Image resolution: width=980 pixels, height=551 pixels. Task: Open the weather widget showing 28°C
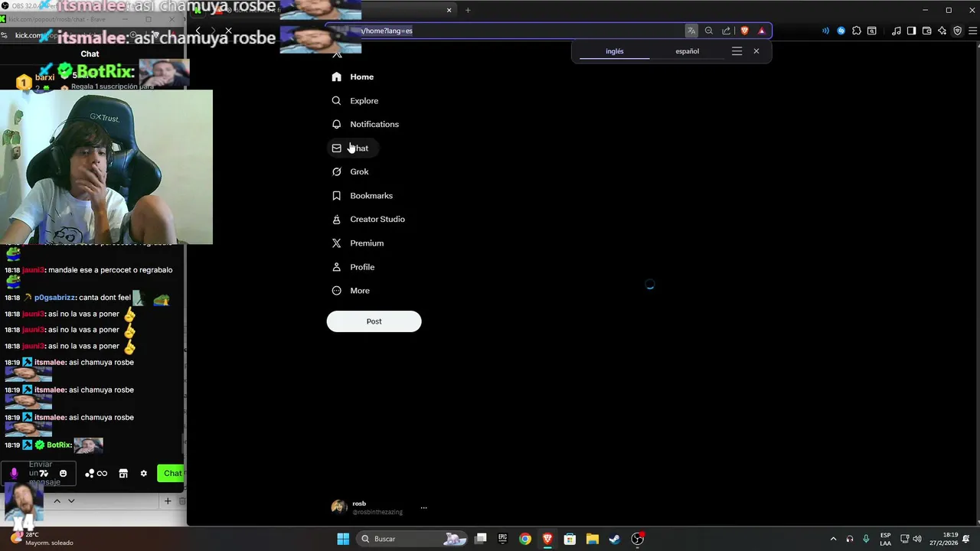click(42, 539)
